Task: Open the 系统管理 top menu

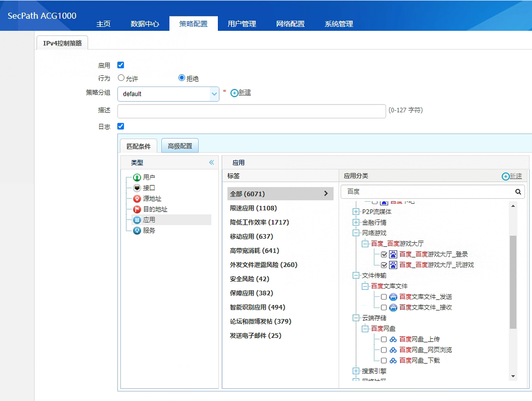Action: pyautogui.click(x=339, y=24)
